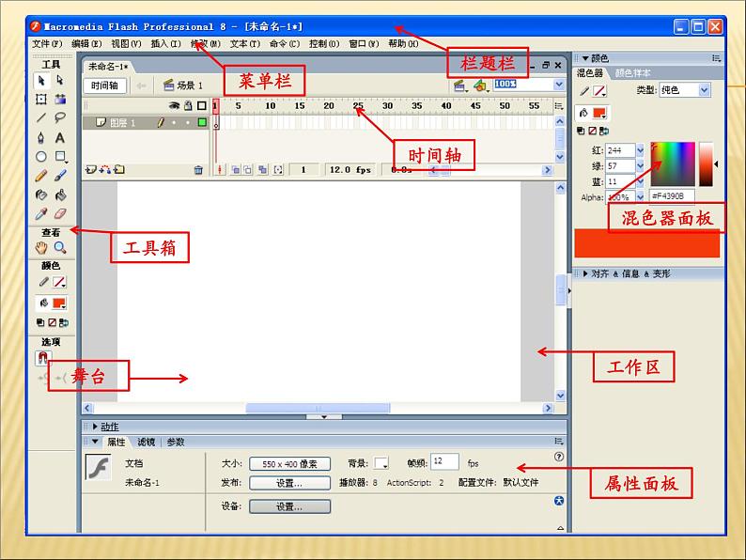Click Add Motion Guide icon in timeline
Screen dimensions: 746x560
click(x=105, y=169)
